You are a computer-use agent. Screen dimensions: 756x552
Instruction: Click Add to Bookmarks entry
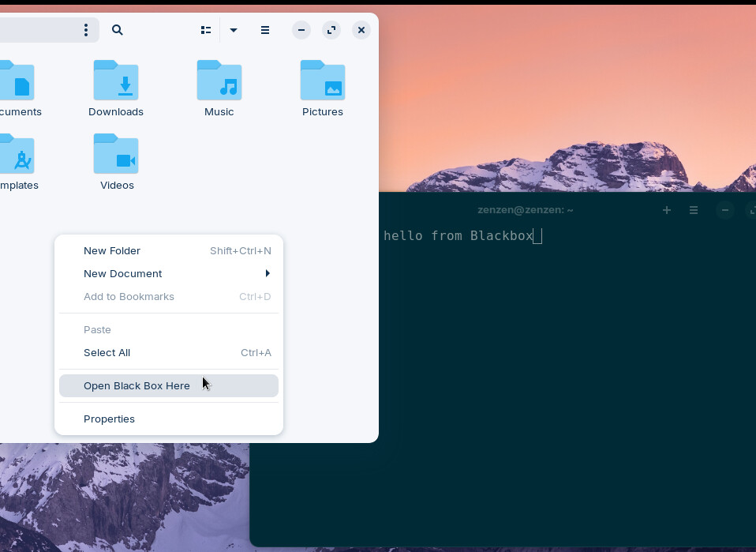pos(169,297)
